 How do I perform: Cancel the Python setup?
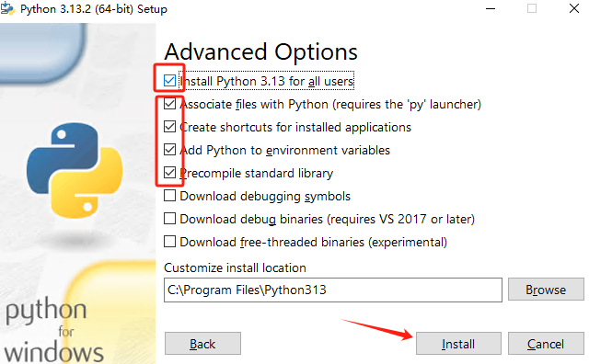(x=546, y=344)
